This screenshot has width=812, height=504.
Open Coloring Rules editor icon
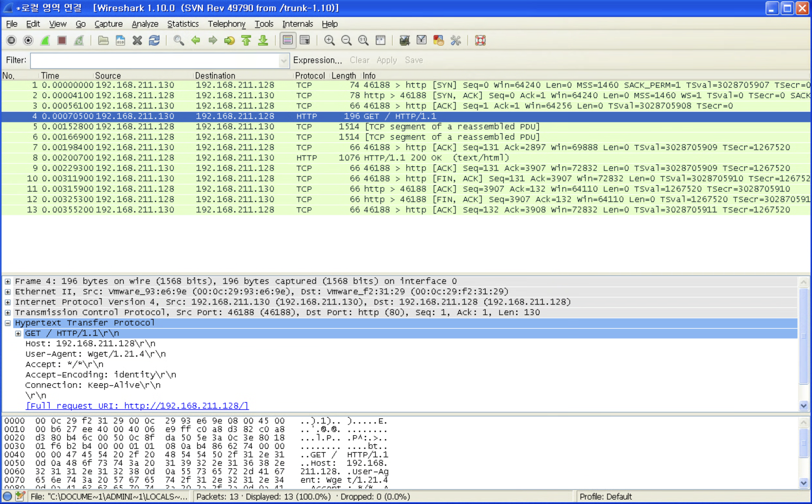(438, 41)
